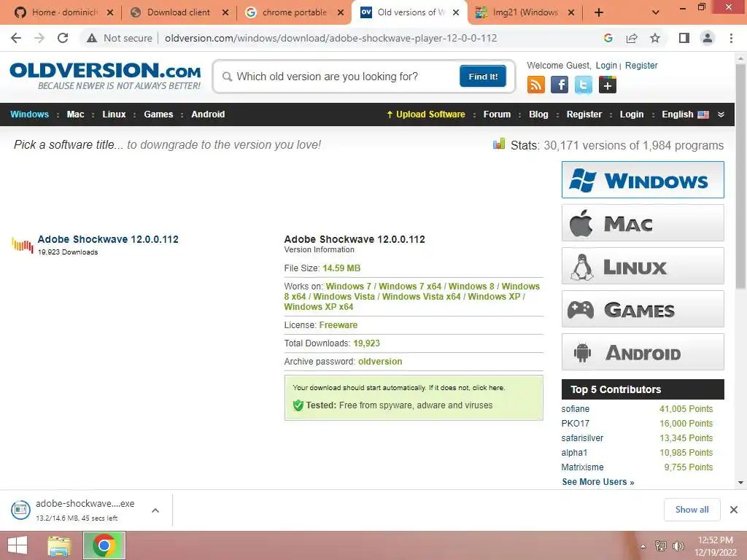Image resolution: width=747 pixels, height=560 pixels.
Task: Click the Not secure warning icon
Action: (92, 38)
